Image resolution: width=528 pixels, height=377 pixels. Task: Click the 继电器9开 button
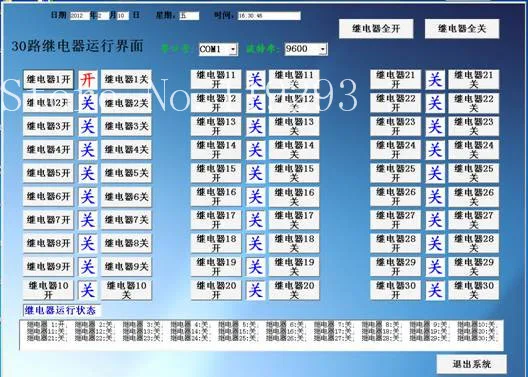(x=48, y=267)
